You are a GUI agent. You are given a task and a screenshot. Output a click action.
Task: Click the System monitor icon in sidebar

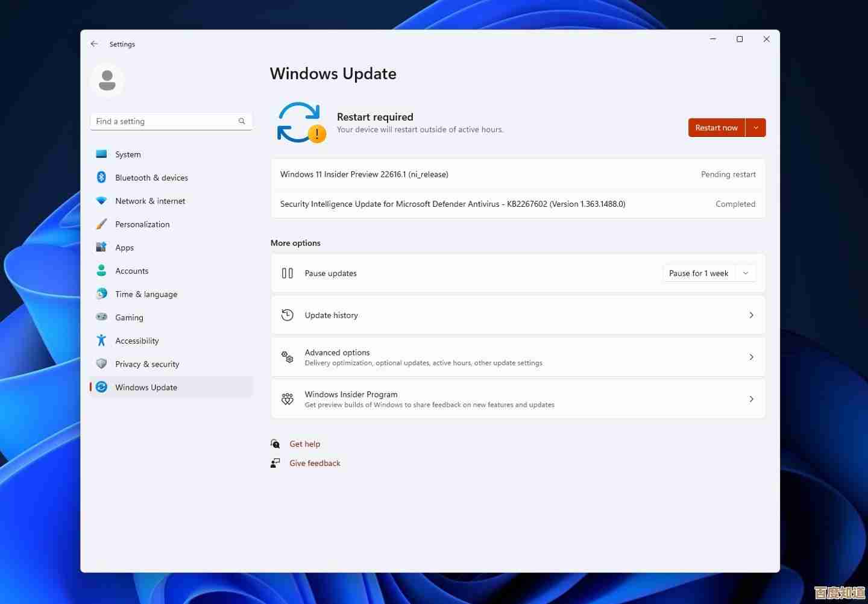[101, 154]
